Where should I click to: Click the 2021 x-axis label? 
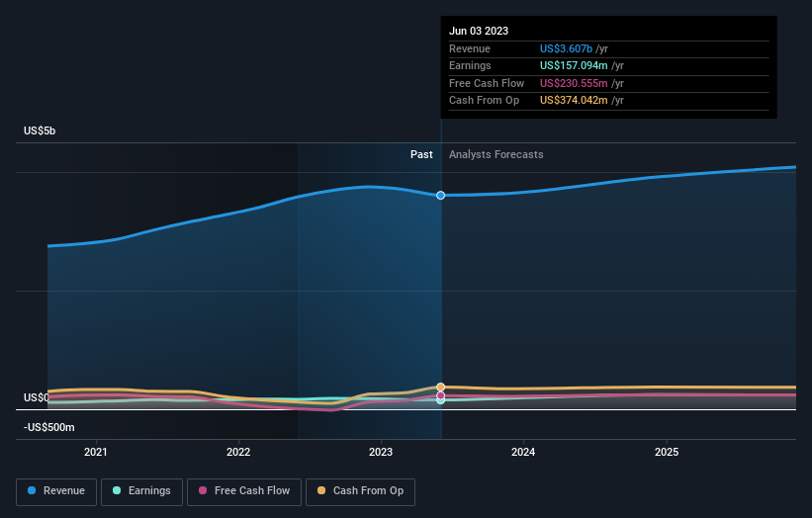click(96, 453)
